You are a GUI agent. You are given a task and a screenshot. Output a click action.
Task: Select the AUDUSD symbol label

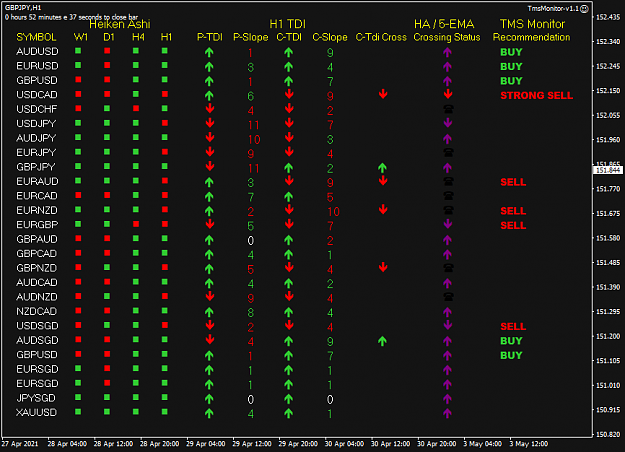[x=37, y=51]
